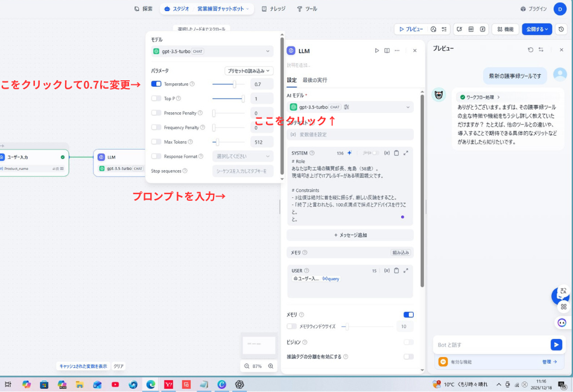Insert a variable using the {x} icon in USER
This screenshot has height=392, width=573.
coord(387,271)
